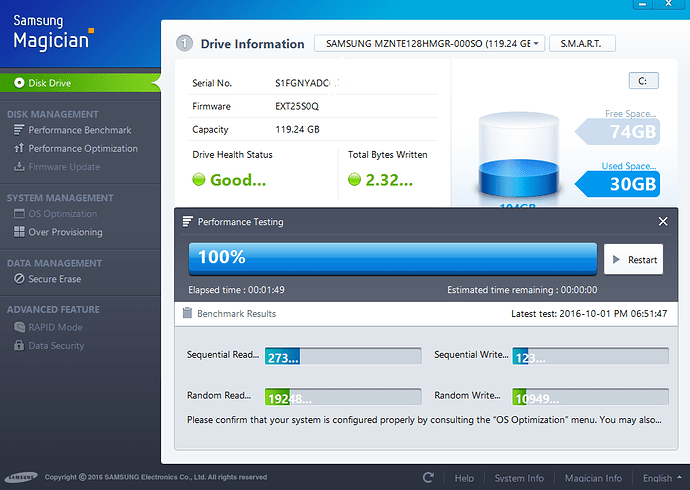Open the SAMSUNG drive selection dropdown
Screen dimensions: 690x490
pyautogui.click(x=429, y=44)
